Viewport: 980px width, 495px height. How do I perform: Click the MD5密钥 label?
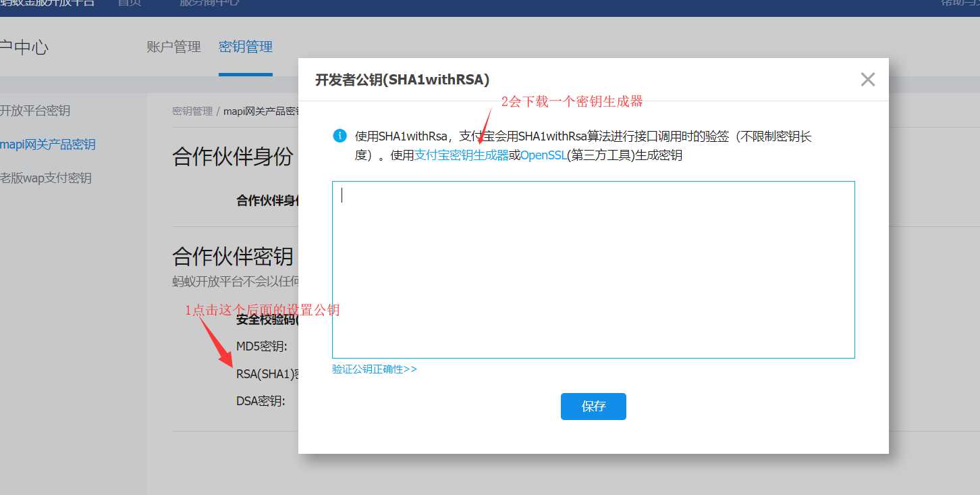(262, 346)
